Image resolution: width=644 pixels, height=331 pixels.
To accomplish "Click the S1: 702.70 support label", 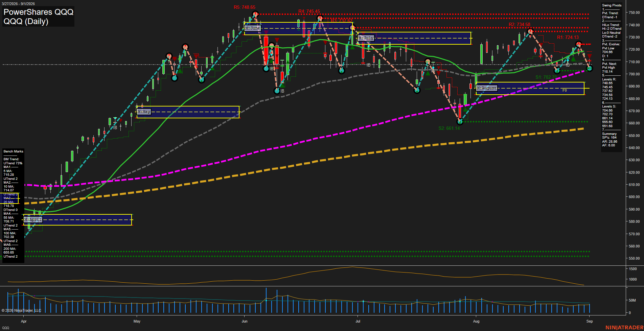I will click(546, 77).
